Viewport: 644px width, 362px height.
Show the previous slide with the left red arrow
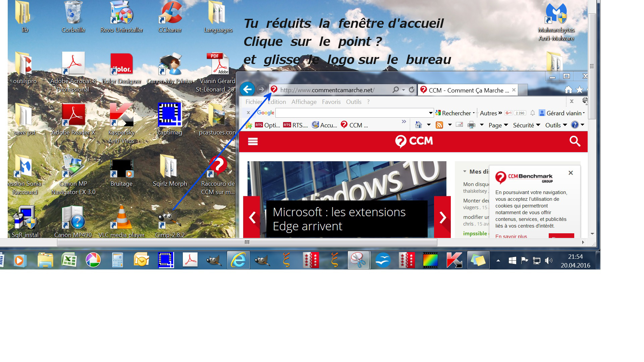pos(252,217)
